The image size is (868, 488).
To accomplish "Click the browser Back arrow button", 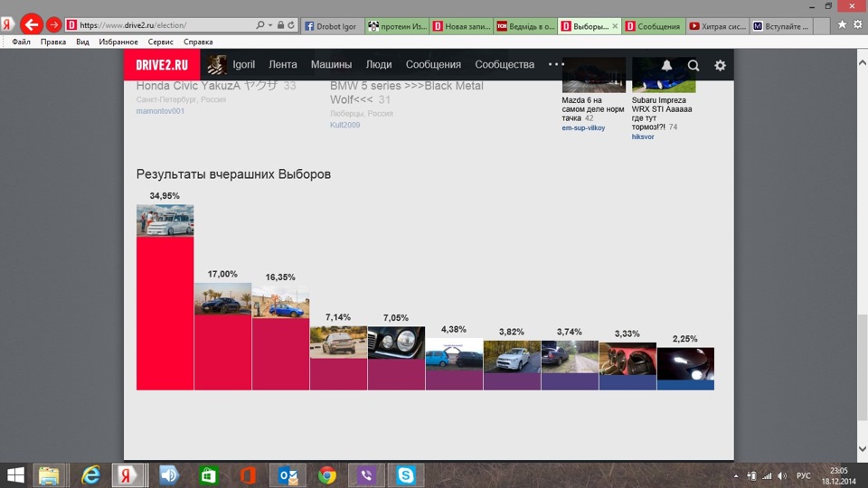I will [x=32, y=24].
